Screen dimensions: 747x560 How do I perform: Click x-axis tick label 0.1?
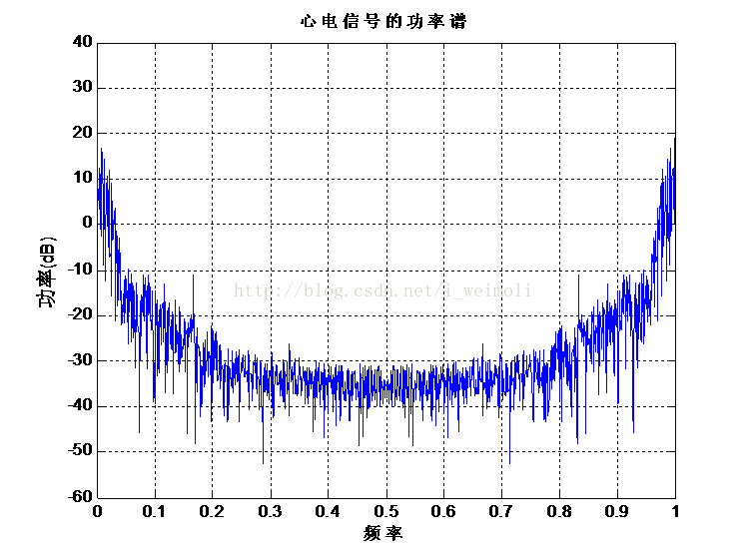coord(154,511)
